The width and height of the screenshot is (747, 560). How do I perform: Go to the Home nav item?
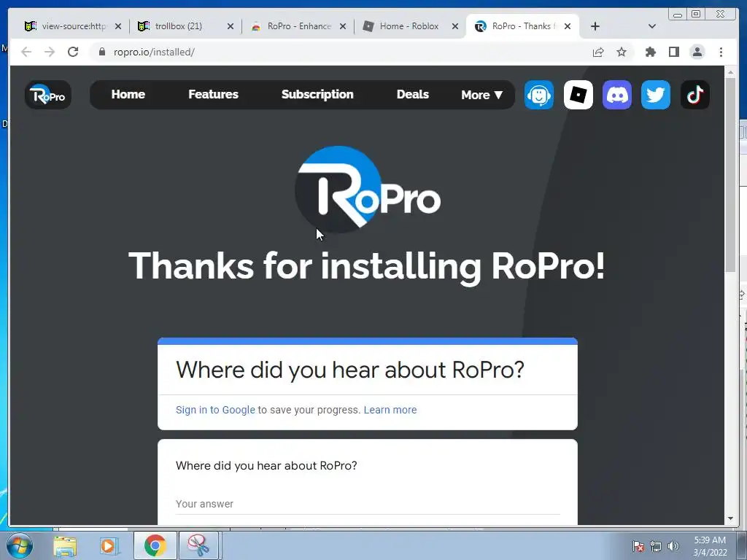pos(128,94)
